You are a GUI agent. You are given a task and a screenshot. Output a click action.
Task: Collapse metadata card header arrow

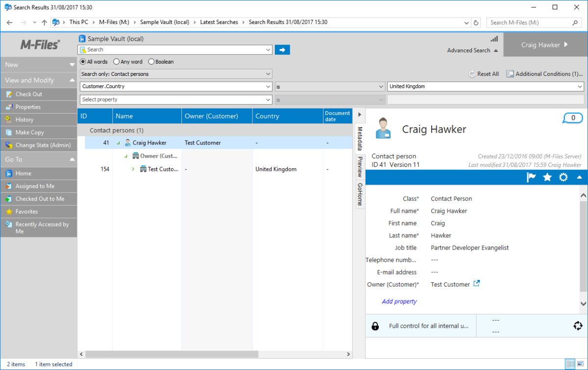click(579, 177)
